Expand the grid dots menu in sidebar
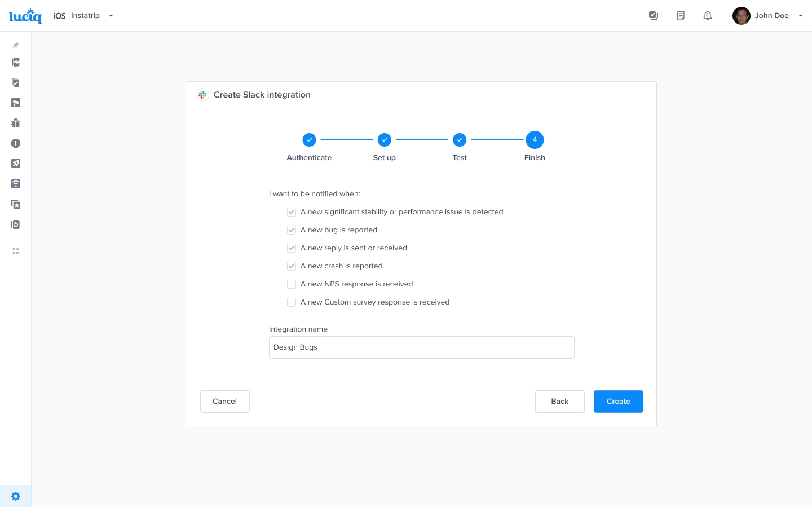812x507 pixels. click(x=16, y=251)
